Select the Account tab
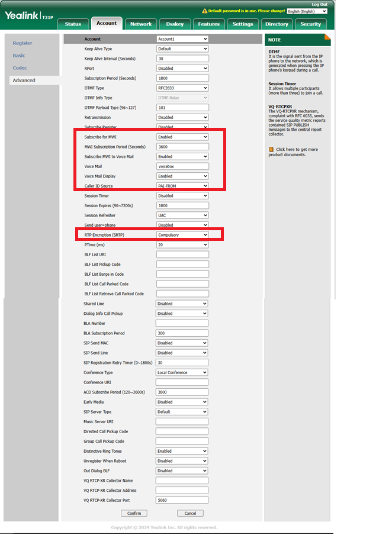Screen dimensions: 392x551 click(107, 23)
